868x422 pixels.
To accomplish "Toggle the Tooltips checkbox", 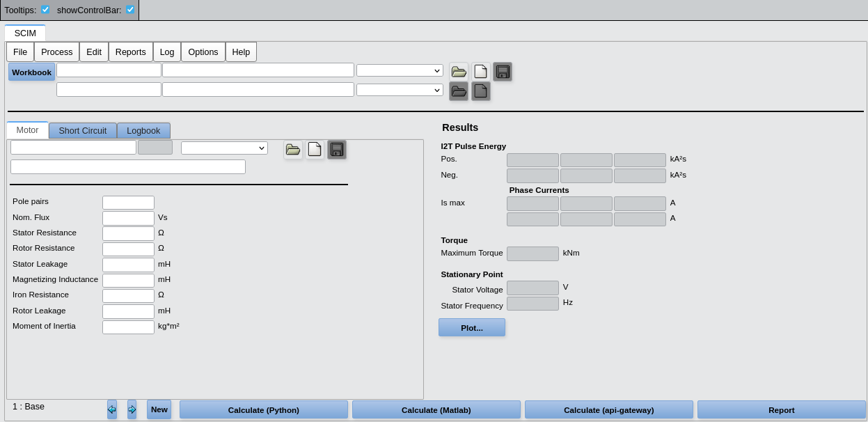I will pos(45,10).
